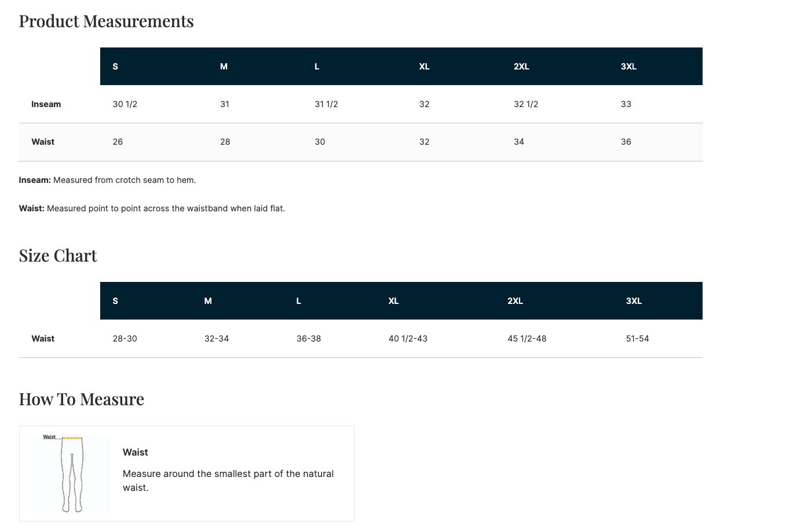The image size is (786, 532).
Task: Select the S column header in Product Measurements
Action: 115,67
